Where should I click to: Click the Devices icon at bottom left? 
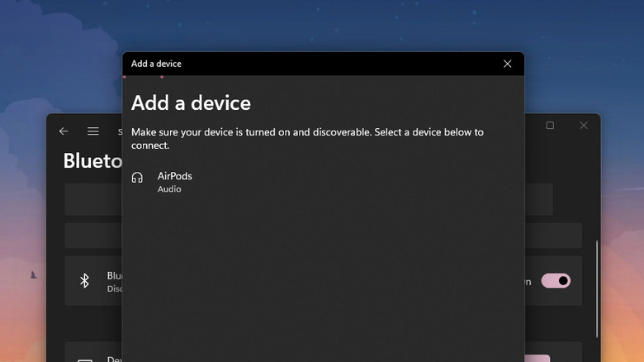[84, 360]
